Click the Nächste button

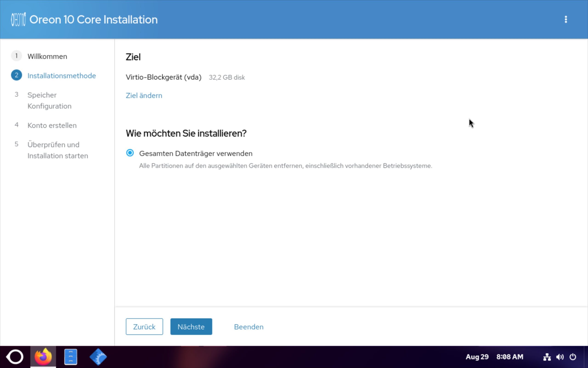191,327
